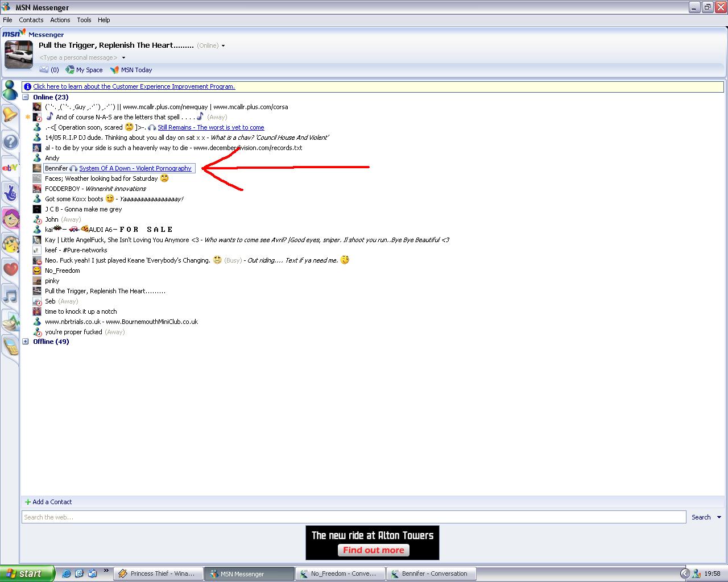
Task: Open the online status dropdown arrow
Action: [x=223, y=46]
